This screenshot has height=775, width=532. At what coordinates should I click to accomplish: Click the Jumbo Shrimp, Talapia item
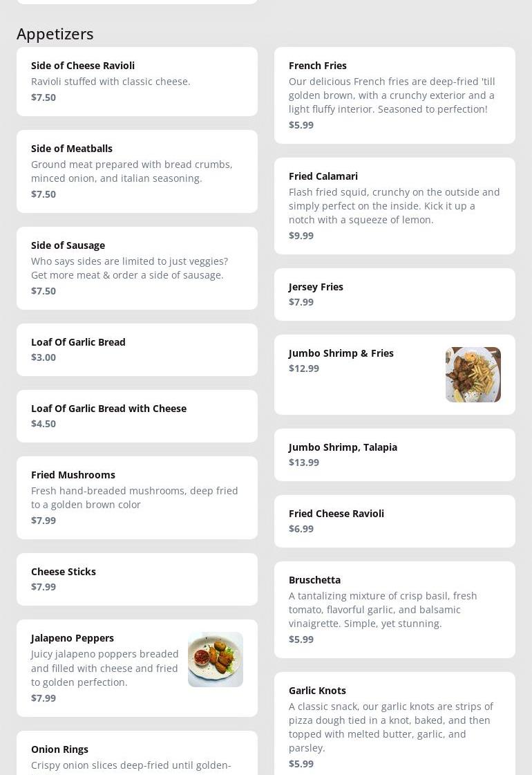[x=395, y=455]
